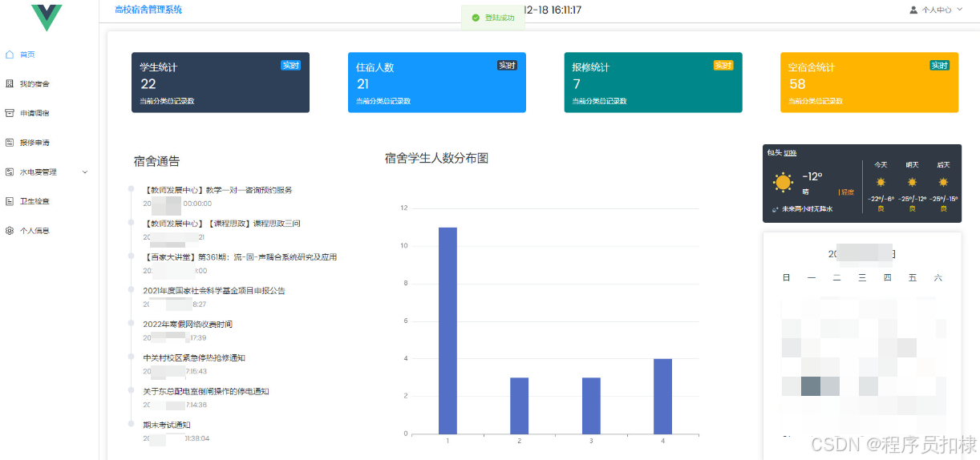This screenshot has height=460, width=980.
Task: Open notice 期末考试通知
Action: [167, 426]
